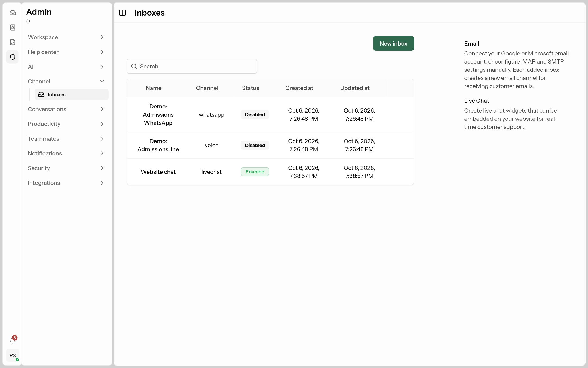Click the livechat channel cell

[212, 172]
